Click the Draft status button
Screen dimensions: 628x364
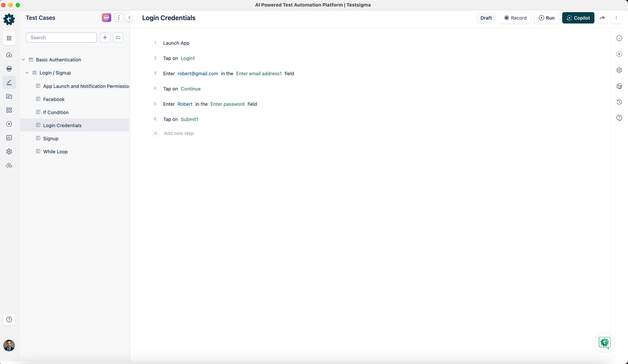[486, 18]
